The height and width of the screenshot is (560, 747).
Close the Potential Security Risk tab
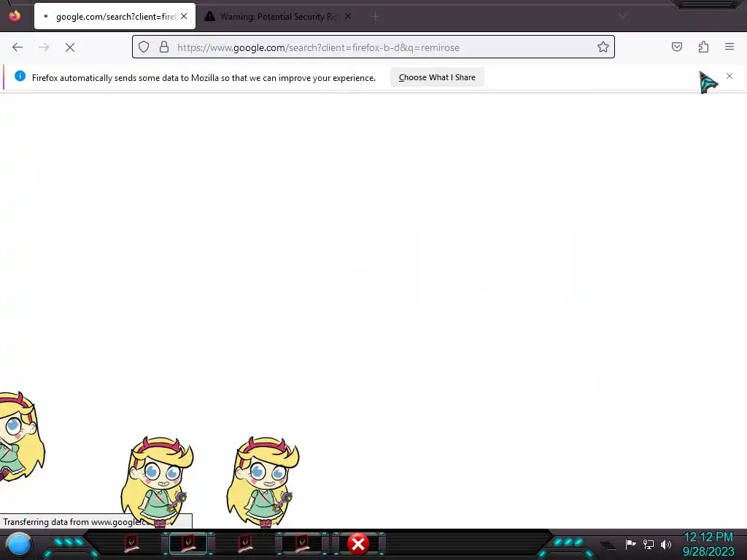[348, 16]
